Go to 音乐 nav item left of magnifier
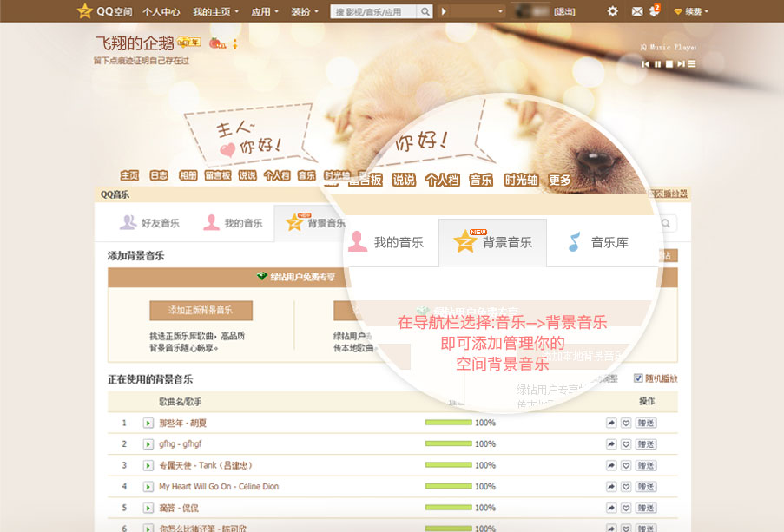 pyautogui.click(x=306, y=175)
